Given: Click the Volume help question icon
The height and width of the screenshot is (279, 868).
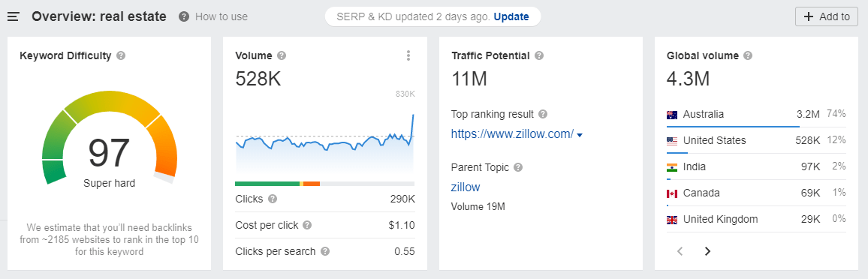Looking at the screenshot, I should tap(282, 55).
